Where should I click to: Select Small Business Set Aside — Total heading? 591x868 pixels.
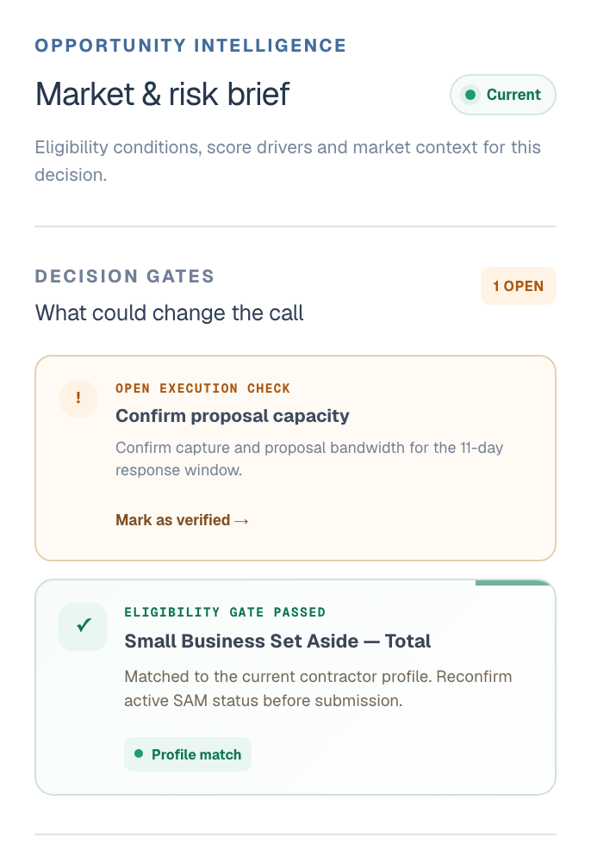[277, 641]
